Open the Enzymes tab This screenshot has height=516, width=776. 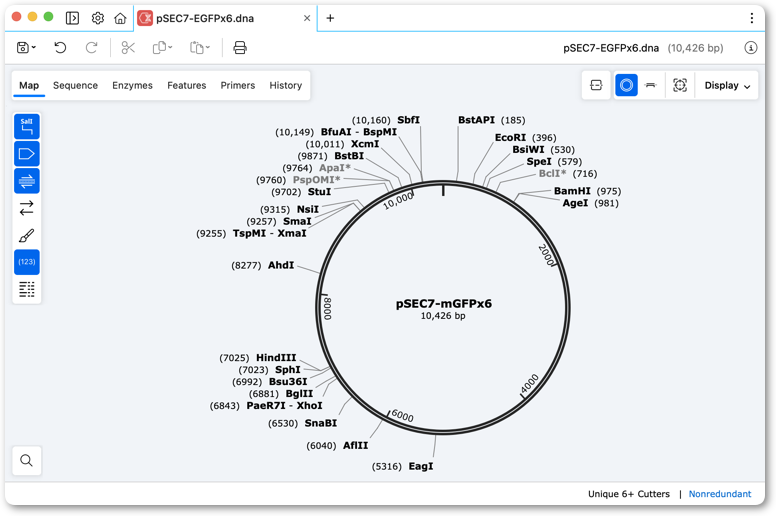(132, 86)
